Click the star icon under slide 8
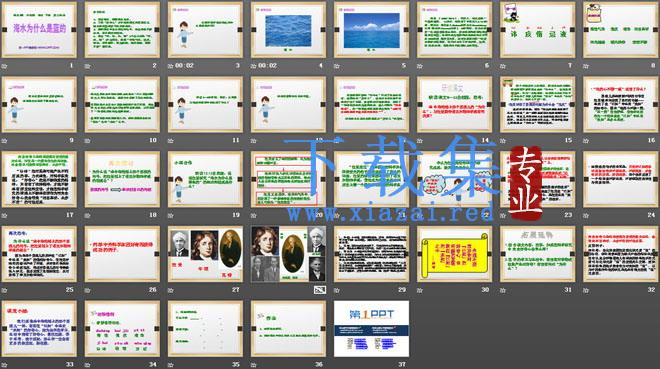 coord(586,66)
